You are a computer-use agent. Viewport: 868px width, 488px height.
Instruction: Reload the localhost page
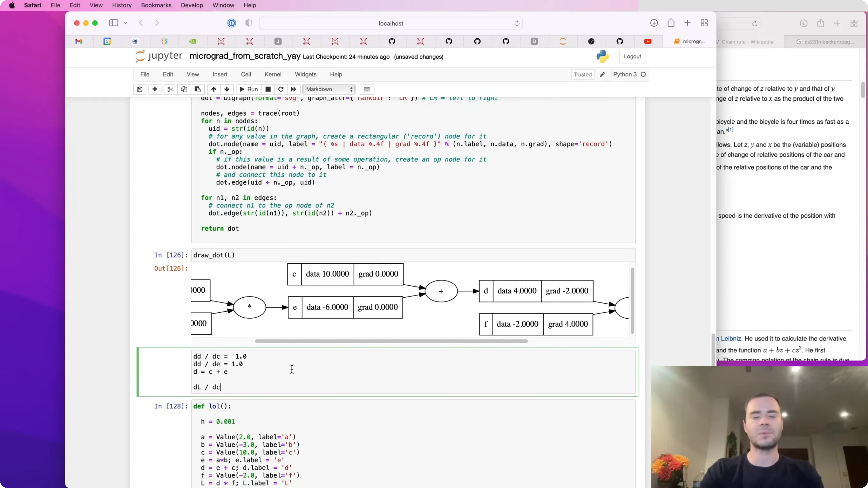click(517, 23)
